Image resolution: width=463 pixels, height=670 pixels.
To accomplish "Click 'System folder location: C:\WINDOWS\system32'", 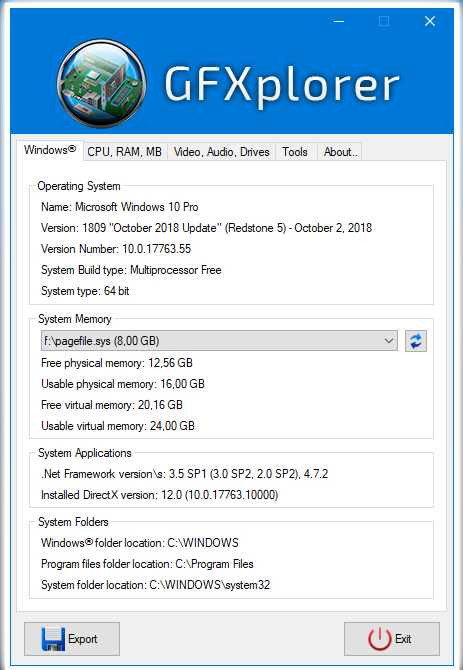I will coord(155,585).
